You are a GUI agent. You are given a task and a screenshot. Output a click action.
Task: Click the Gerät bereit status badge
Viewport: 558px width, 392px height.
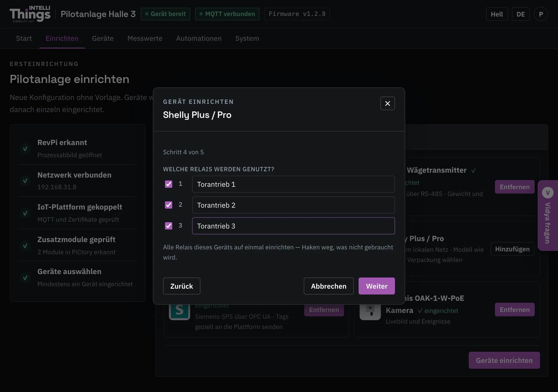click(165, 14)
